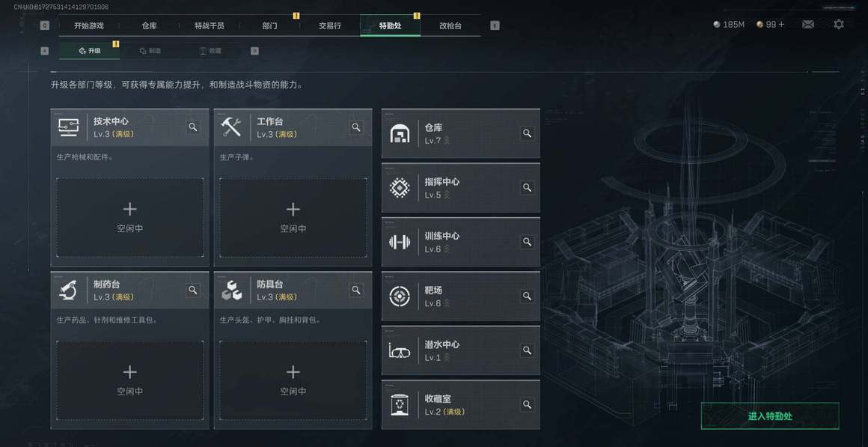This screenshot has width=868, height=447.
Task: Open the 交易行 tab
Action: [330, 25]
